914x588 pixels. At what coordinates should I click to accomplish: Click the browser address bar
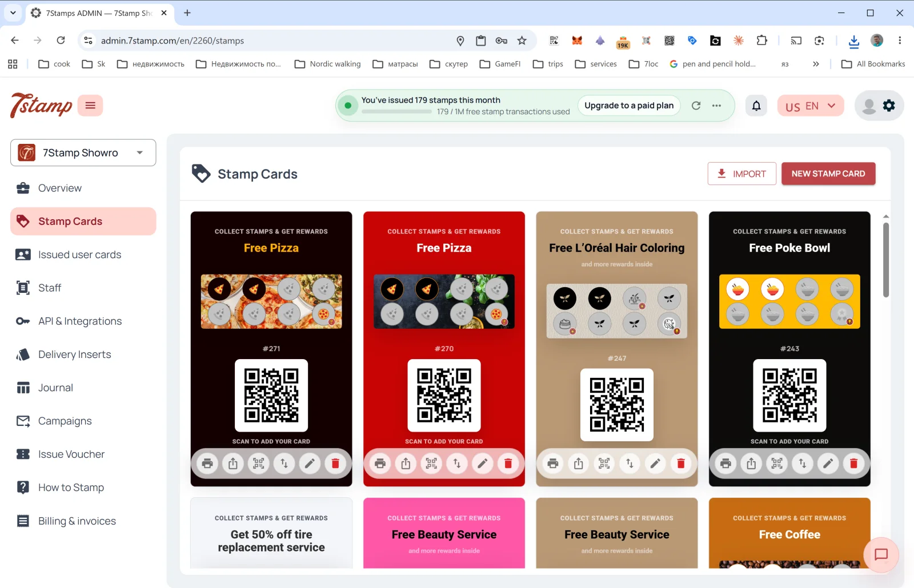[274, 41]
